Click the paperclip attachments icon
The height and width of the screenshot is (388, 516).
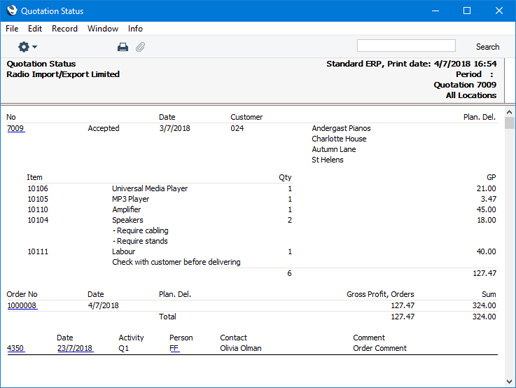click(x=140, y=47)
